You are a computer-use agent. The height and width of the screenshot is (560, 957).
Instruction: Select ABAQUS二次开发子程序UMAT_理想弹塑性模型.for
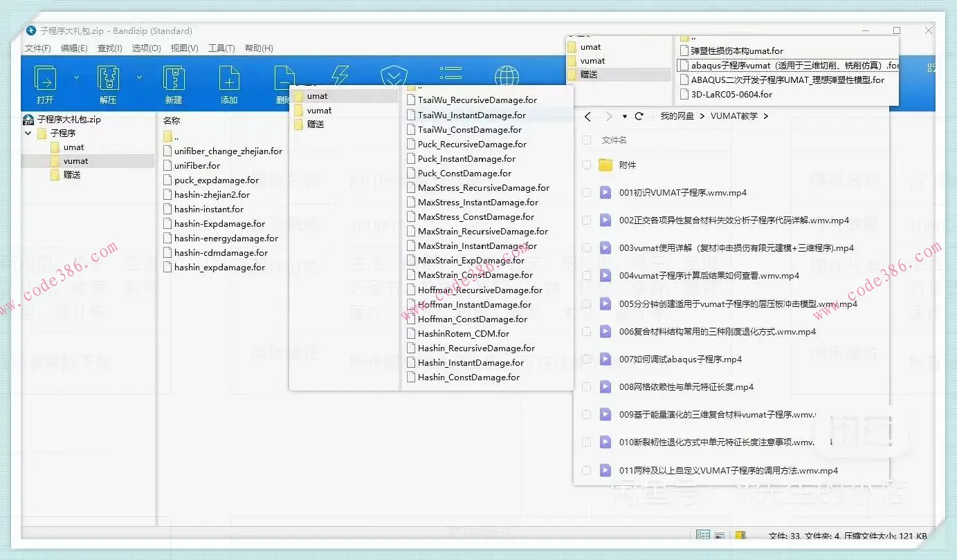point(788,80)
